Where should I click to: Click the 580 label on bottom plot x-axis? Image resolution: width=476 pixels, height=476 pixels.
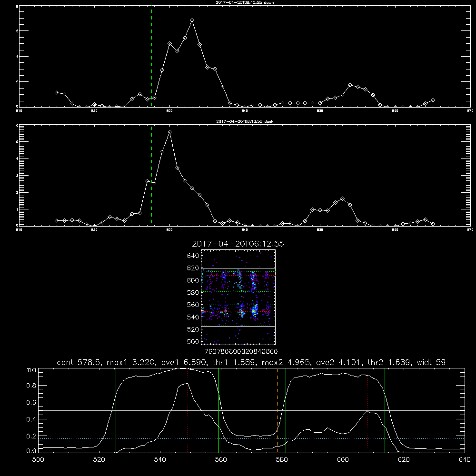pos(282,459)
